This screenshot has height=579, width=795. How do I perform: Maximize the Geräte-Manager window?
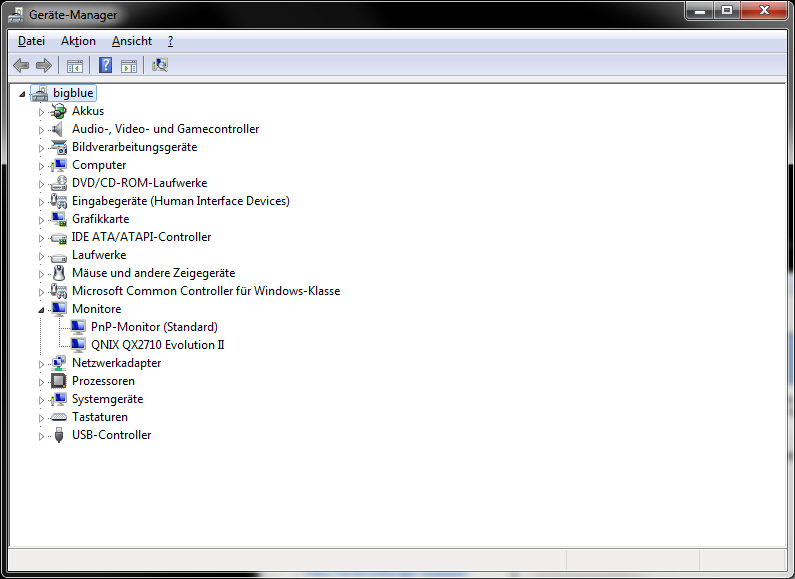point(727,10)
